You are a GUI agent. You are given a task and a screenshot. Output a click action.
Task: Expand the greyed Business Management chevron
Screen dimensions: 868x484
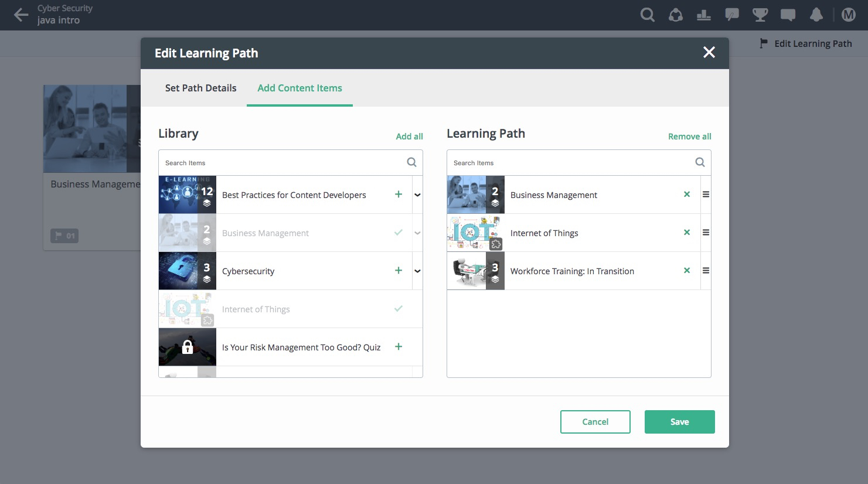pyautogui.click(x=417, y=233)
